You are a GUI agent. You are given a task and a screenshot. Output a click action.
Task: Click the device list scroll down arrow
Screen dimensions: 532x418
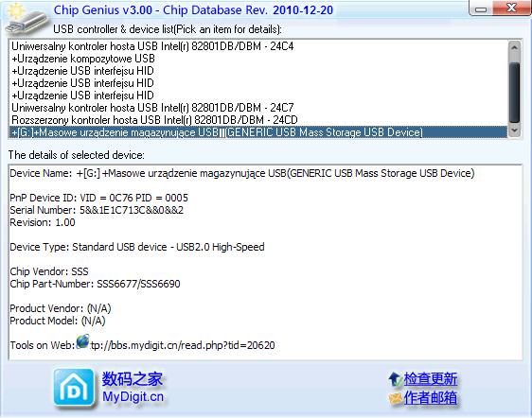514,131
